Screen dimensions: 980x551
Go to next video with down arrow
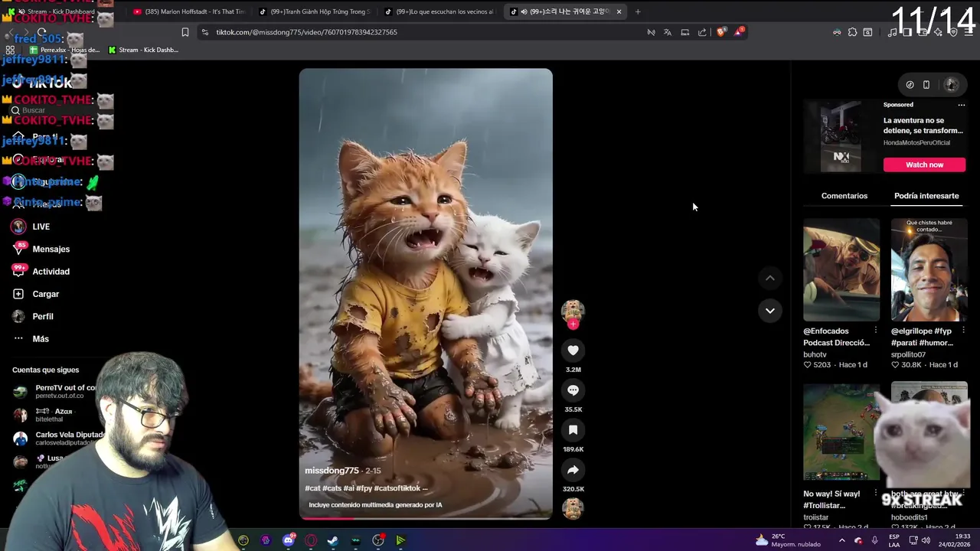pyautogui.click(x=769, y=311)
